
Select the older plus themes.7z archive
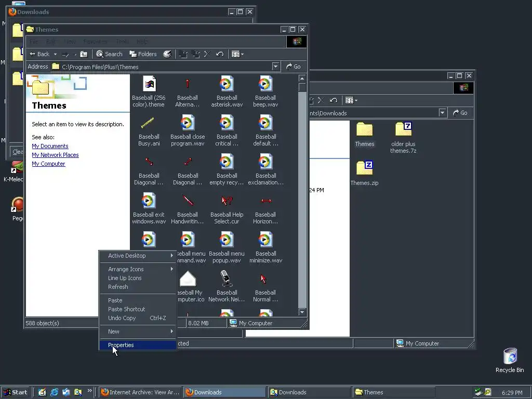click(403, 138)
